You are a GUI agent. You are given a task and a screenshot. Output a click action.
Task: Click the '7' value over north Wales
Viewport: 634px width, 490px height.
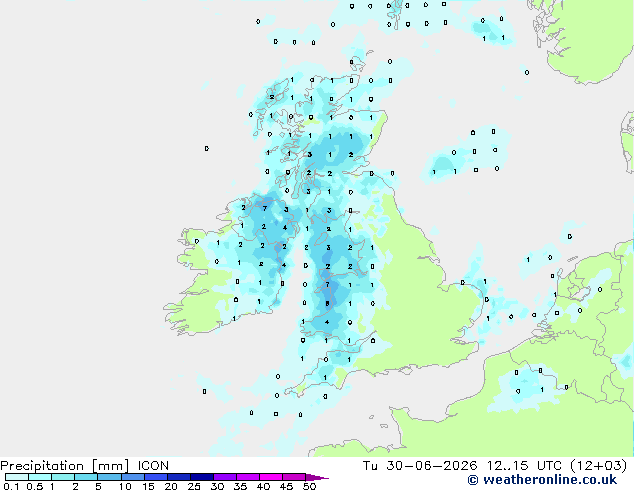tap(328, 285)
